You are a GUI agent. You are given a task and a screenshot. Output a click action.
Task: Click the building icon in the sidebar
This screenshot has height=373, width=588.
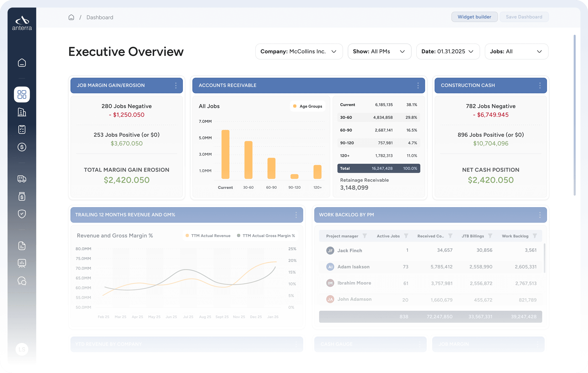pyautogui.click(x=22, y=112)
